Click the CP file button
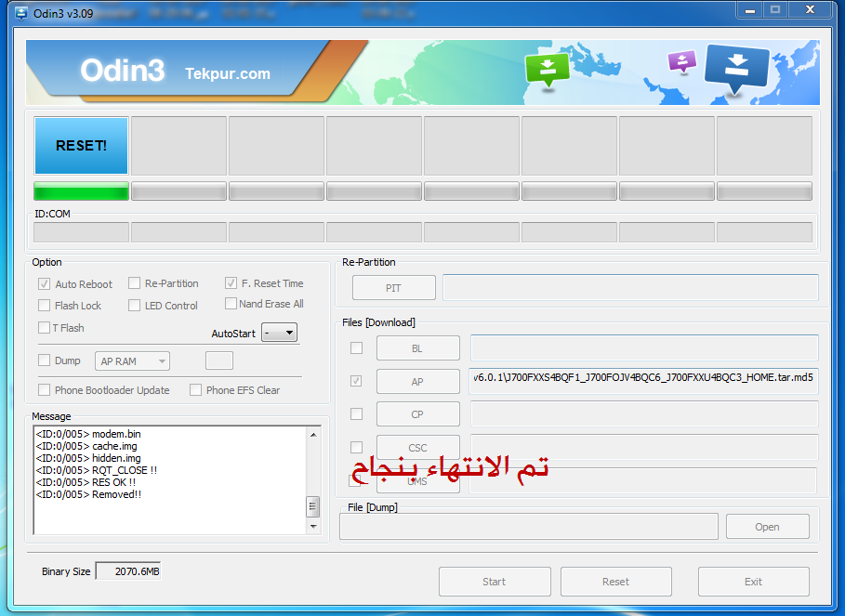 pos(417,414)
